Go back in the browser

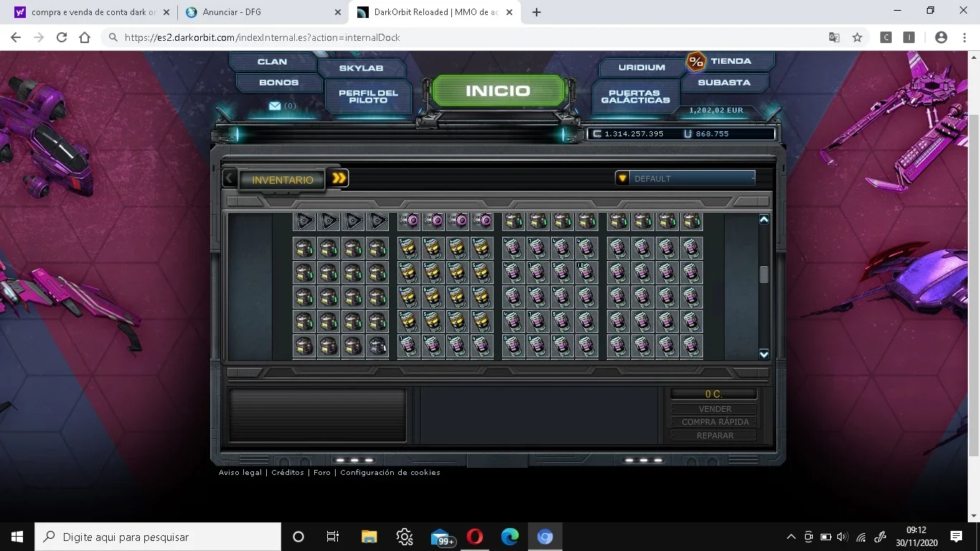click(x=16, y=37)
